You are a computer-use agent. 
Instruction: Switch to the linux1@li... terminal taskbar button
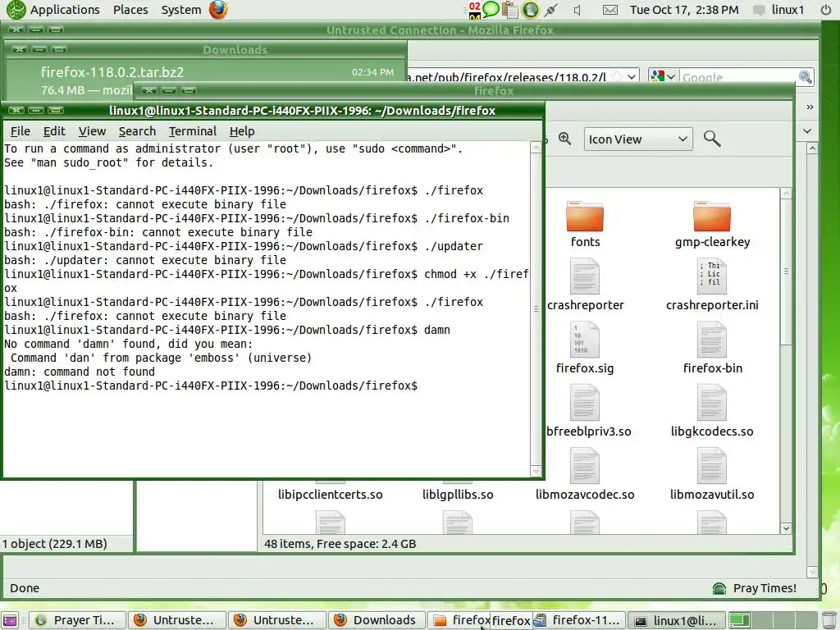pyautogui.click(x=677, y=620)
